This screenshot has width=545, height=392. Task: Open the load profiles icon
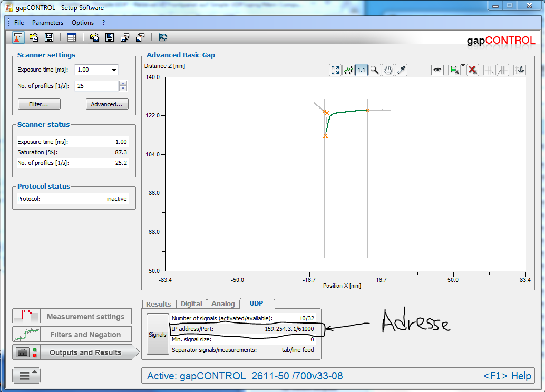click(34, 37)
